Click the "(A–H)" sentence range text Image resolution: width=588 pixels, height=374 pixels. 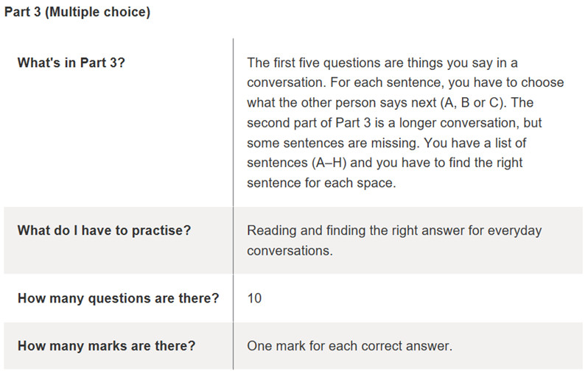pyautogui.click(x=331, y=163)
